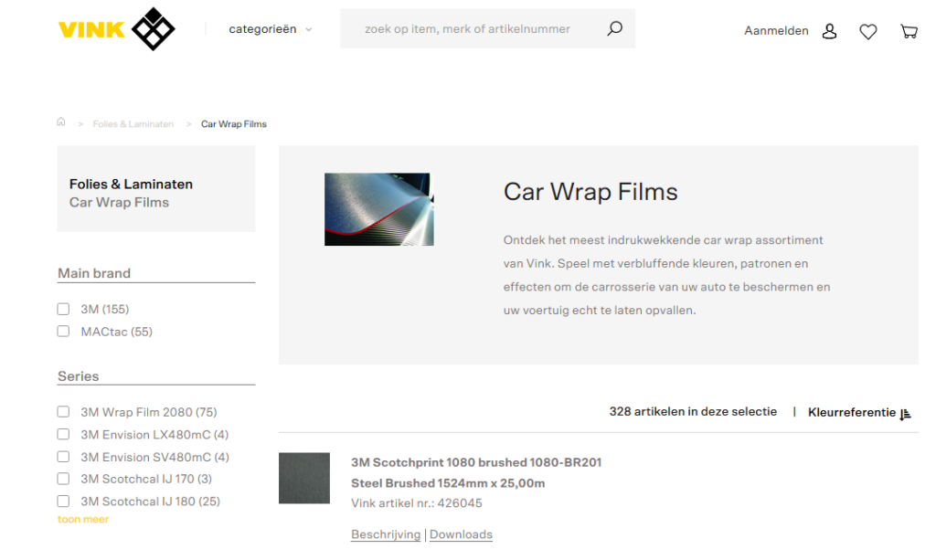Click Vink artikel nr.: 426045 text
The height and width of the screenshot is (560, 936).
click(x=416, y=503)
